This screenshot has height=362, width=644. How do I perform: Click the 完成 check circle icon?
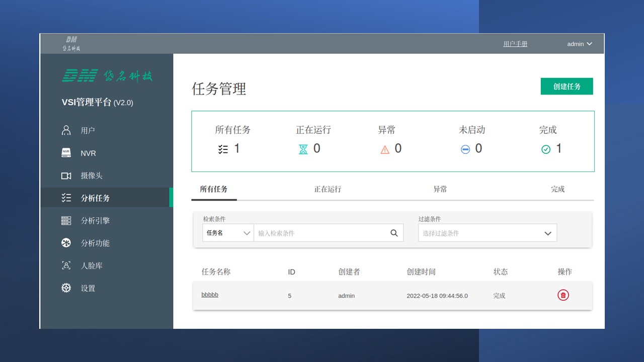(546, 149)
